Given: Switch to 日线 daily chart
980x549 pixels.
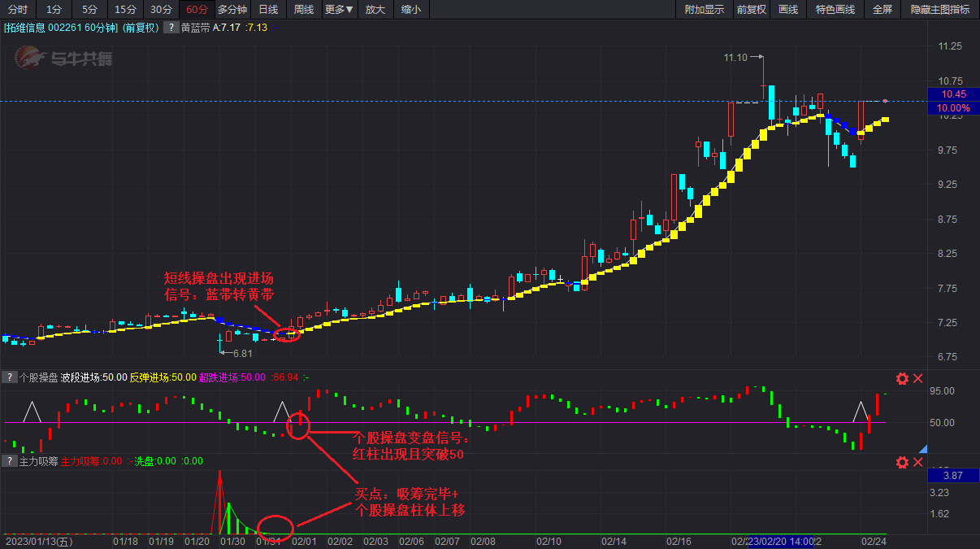Looking at the screenshot, I should coord(268,10).
